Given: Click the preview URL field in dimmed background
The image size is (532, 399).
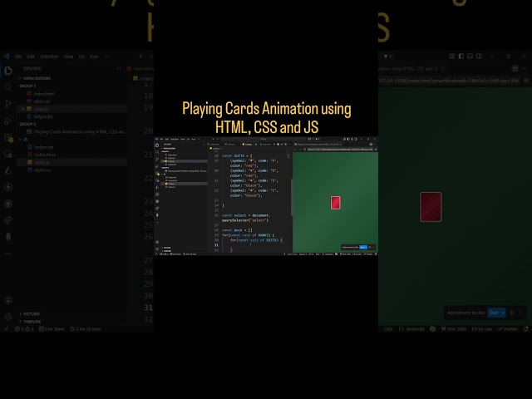Looking at the screenshot, I should [450, 81].
